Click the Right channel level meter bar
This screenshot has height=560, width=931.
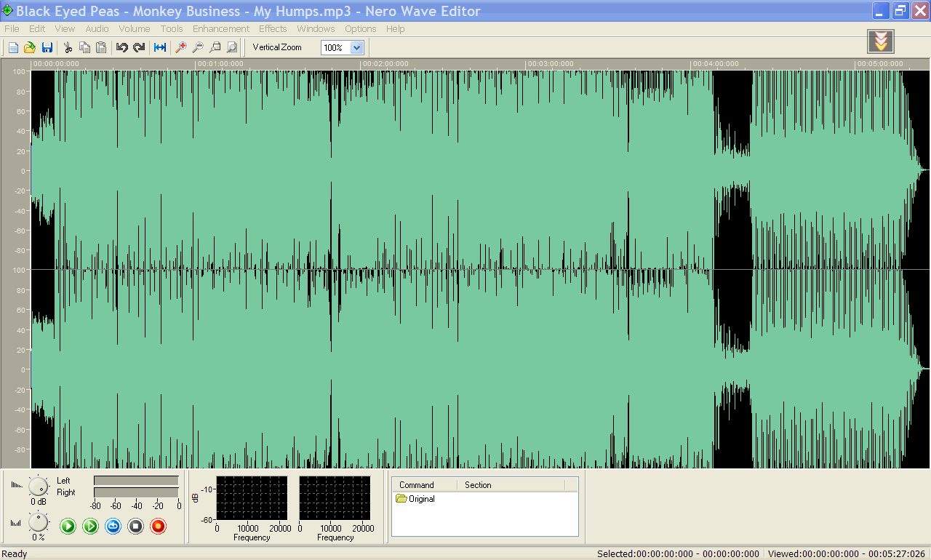(x=136, y=492)
